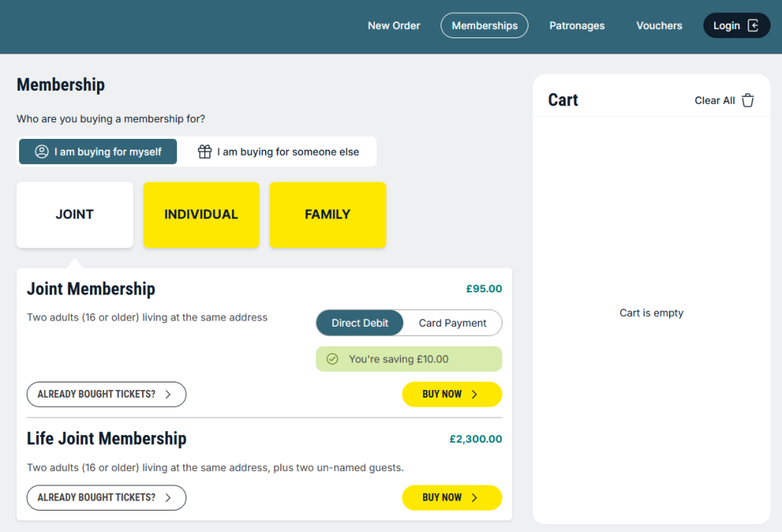Click Clear All text in Cart
782x532 pixels.
tap(715, 101)
